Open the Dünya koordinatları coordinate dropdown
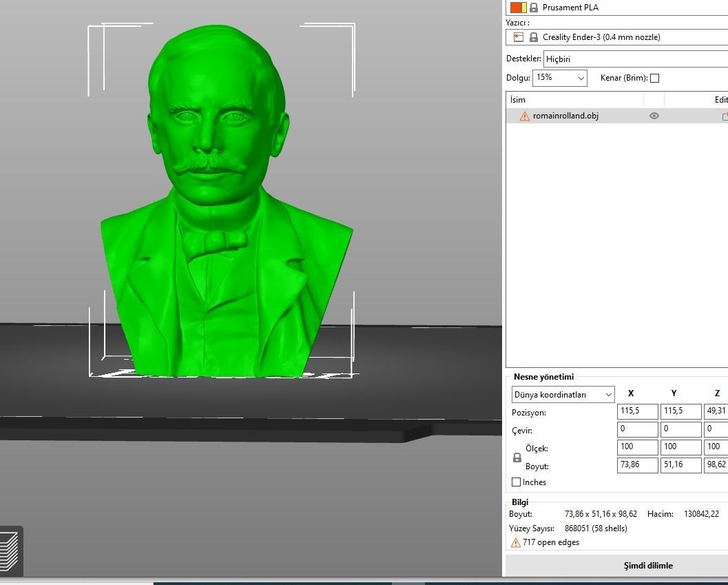The width and height of the screenshot is (728, 585). (x=563, y=395)
